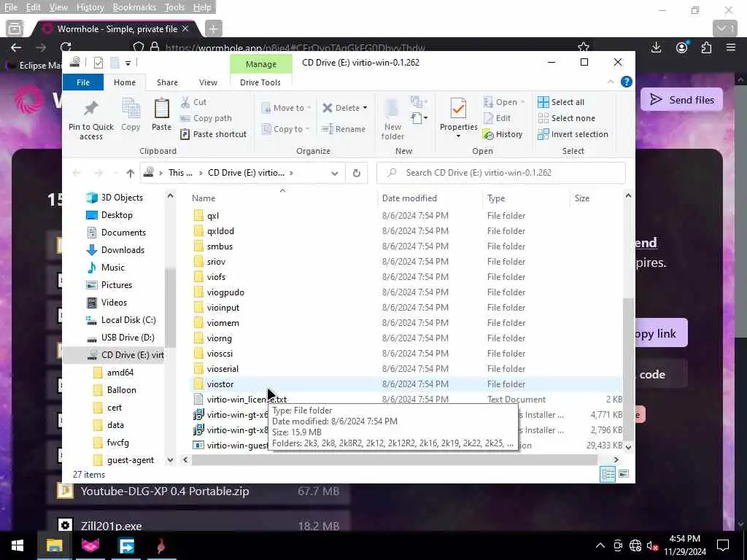The image size is (747, 560).
Task: Open Firefox account profile icon
Action: 681,47
